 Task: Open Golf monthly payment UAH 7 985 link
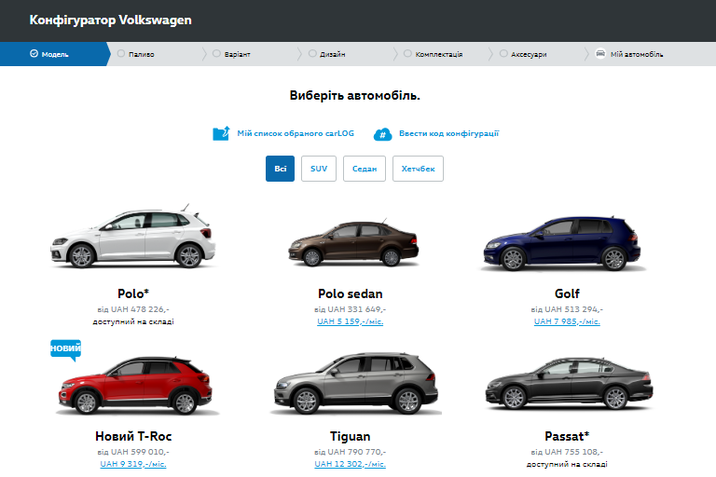point(567,321)
